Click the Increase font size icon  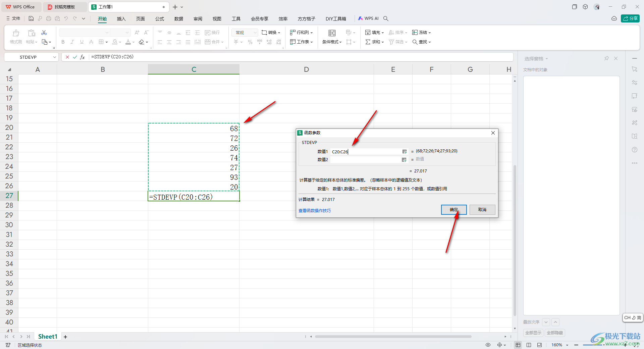pos(137,33)
